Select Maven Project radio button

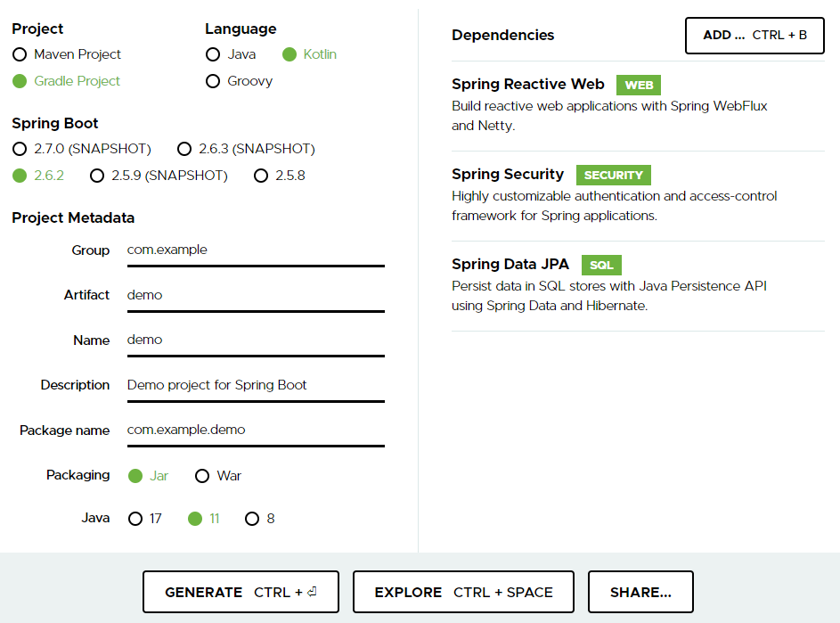coord(20,54)
